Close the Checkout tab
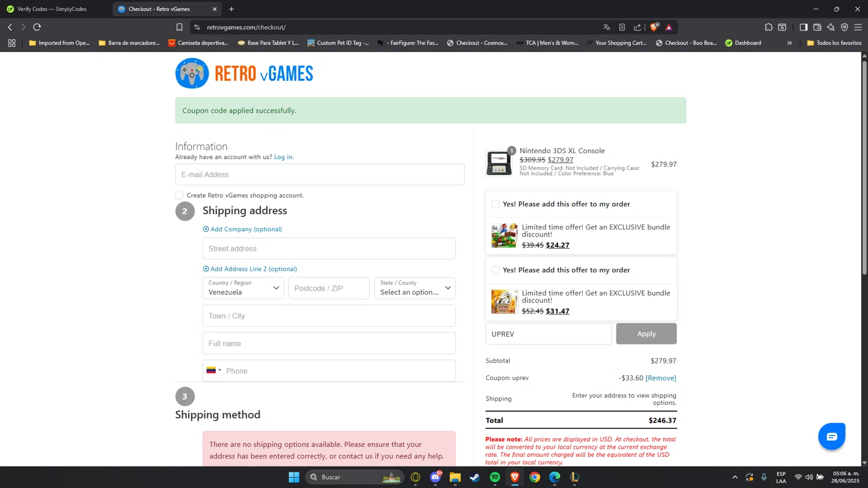This screenshot has height=488, width=868. (215, 9)
